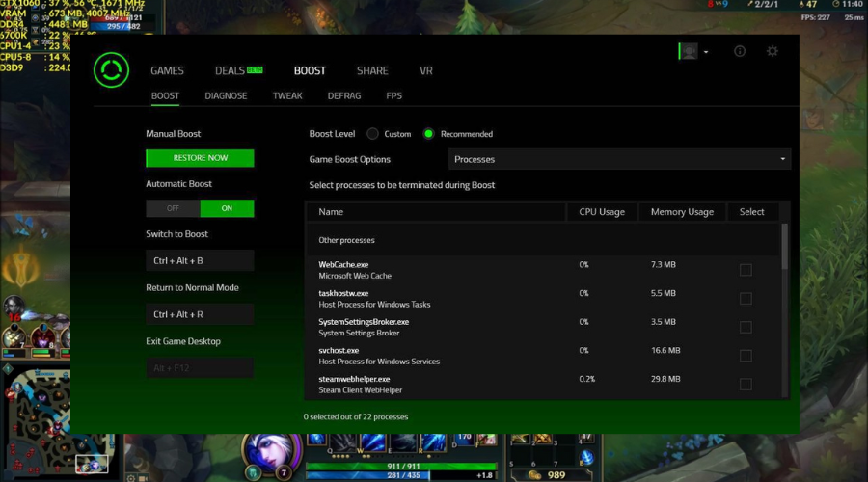Click the green health bar 911 / 911
This screenshot has width=868, height=482.
tap(402, 466)
